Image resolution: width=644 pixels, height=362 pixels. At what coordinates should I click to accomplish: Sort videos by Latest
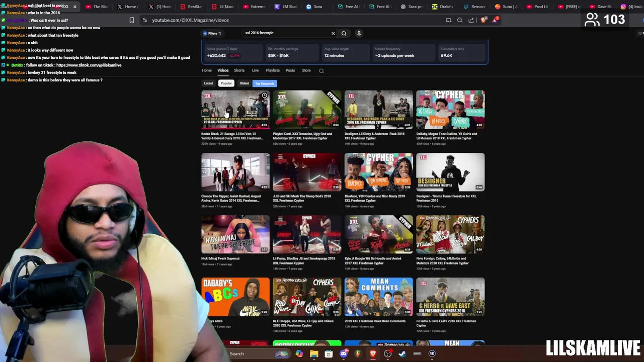[208, 83]
